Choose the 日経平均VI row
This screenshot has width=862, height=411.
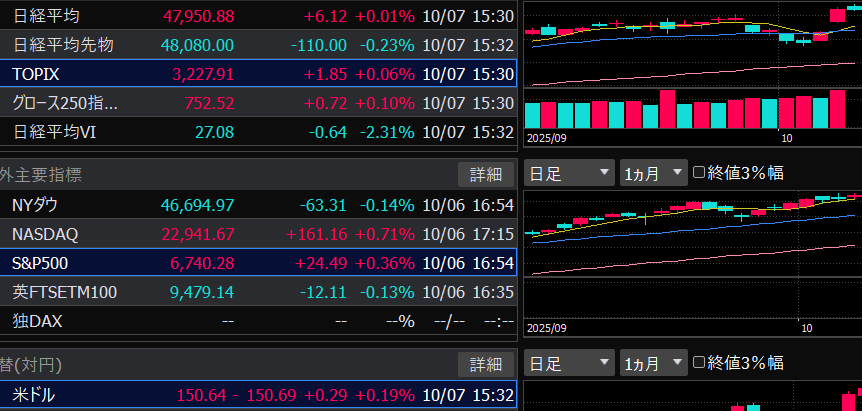tap(258, 132)
